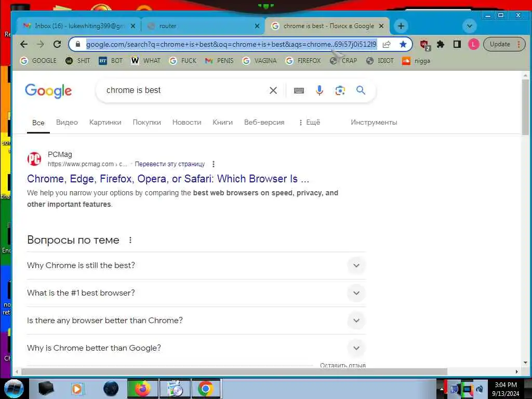Switch to Видео results tab
532x399 pixels.
coord(67,123)
